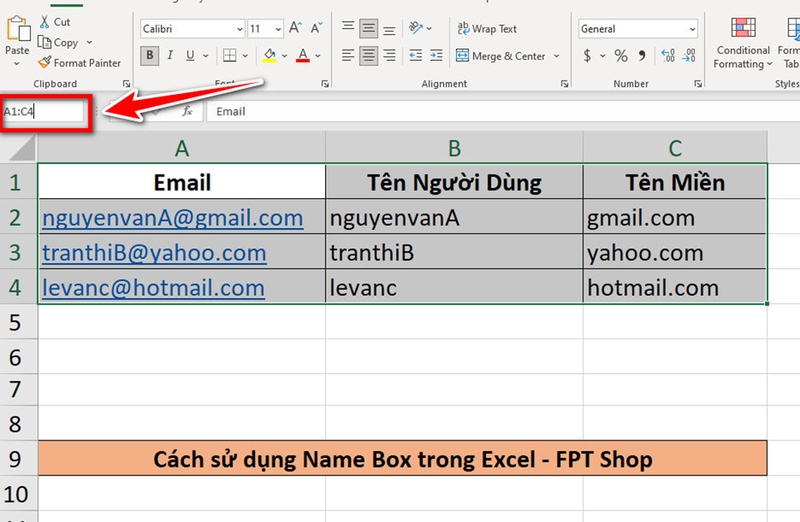Screen dimensions: 800x522
Task: Click the Insert Function fx icon
Action: 187,111
